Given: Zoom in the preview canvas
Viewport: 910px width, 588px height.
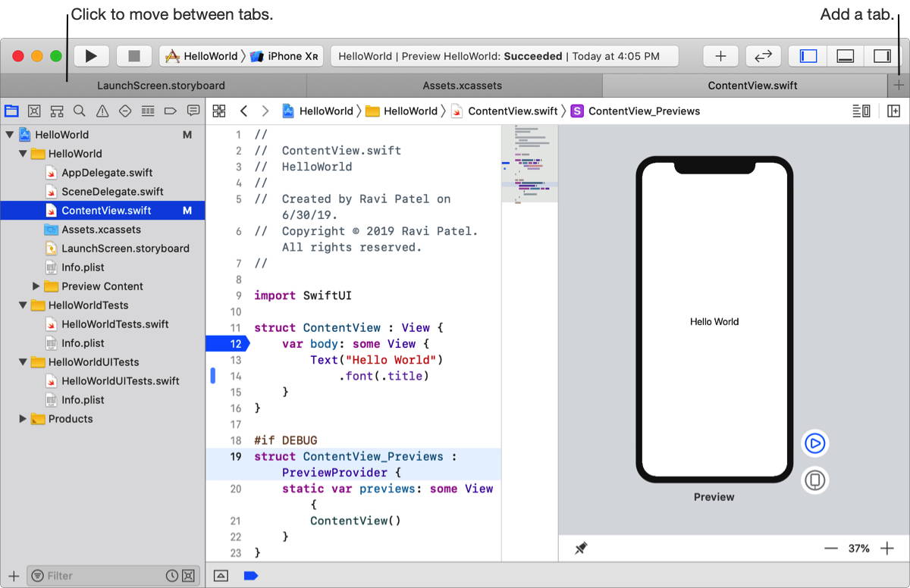Looking at the screenshot, I should (x=887, y=549).
